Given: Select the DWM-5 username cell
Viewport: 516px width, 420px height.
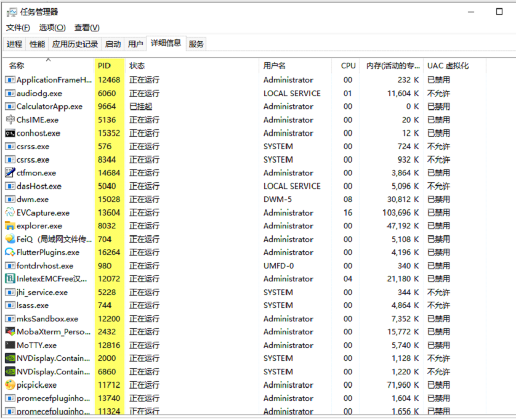Looking at the screenshot, I should click(278, 200).
